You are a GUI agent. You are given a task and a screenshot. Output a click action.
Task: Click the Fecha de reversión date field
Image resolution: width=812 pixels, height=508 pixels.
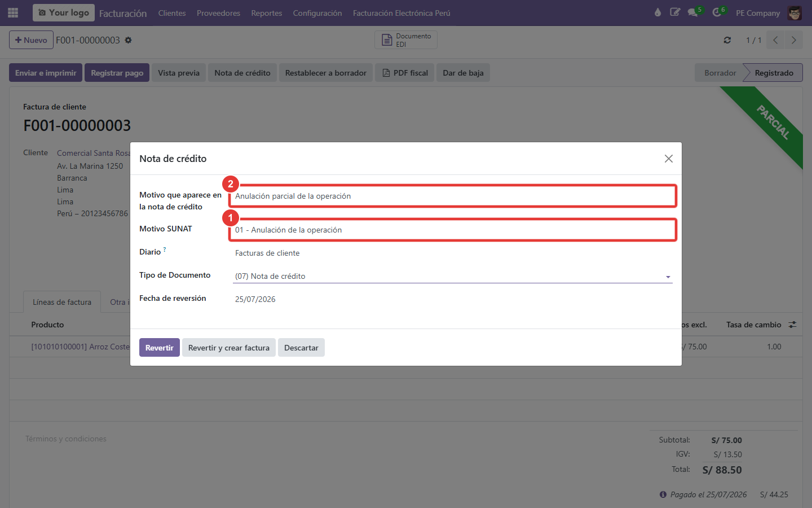(x=452, y=299)
